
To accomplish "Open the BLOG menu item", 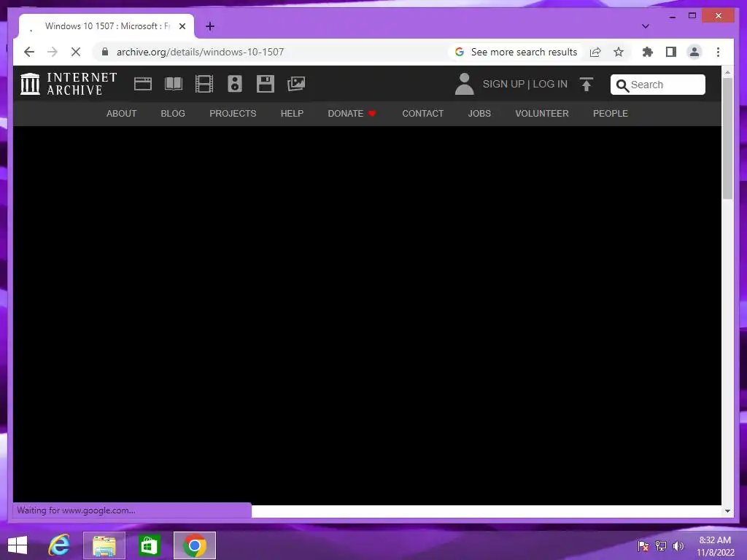I will click(x=173, y=113).
